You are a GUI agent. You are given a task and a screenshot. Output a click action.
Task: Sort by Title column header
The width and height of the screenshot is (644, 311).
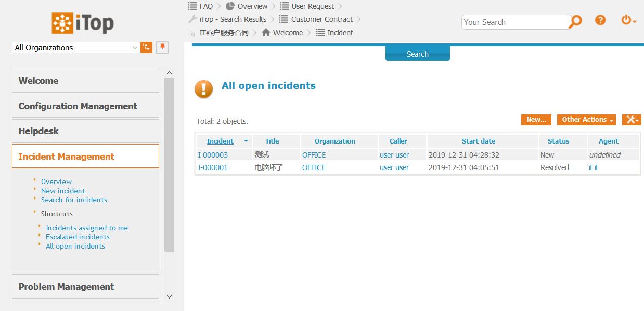tap(272, 141)
